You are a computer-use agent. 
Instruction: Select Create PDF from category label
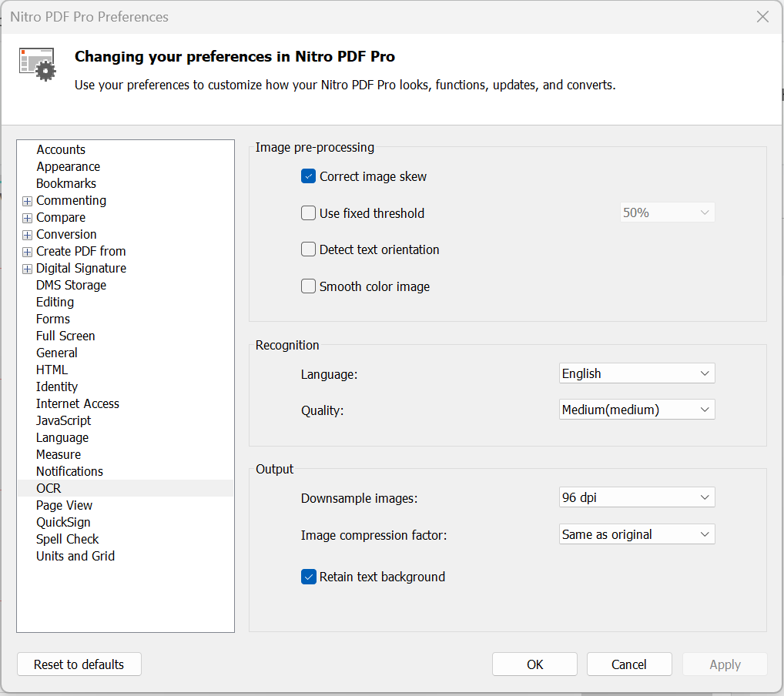coord(81,252)
